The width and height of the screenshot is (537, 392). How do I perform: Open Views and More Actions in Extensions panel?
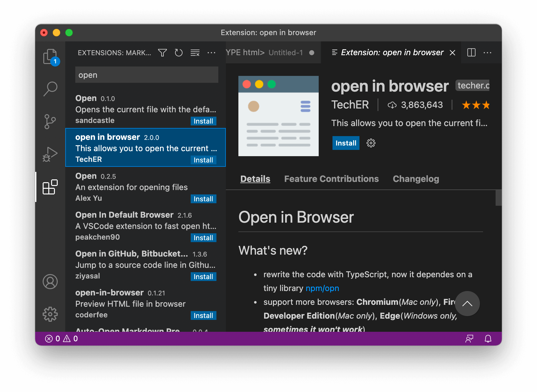pyautogui.click(x=211, y=53)
